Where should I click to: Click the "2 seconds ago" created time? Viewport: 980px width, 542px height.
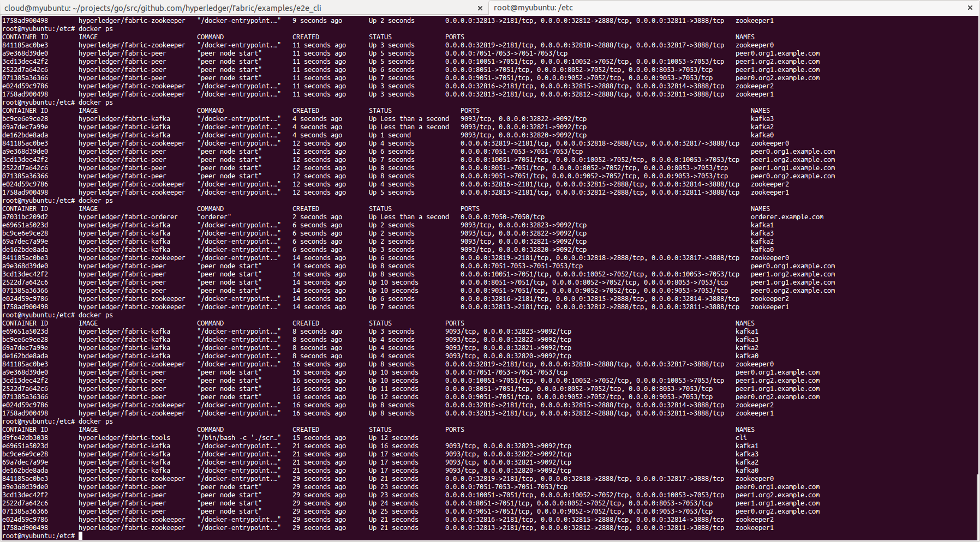click(x=317, y=217)
